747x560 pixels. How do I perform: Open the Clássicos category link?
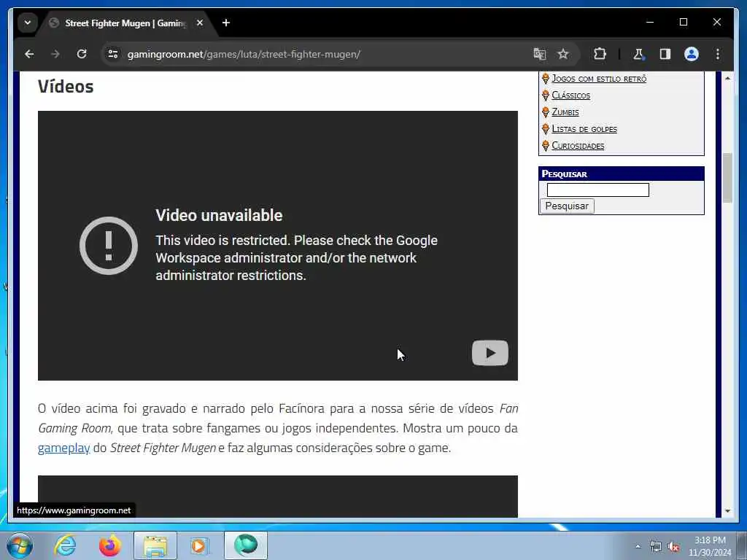pos(570,96)
